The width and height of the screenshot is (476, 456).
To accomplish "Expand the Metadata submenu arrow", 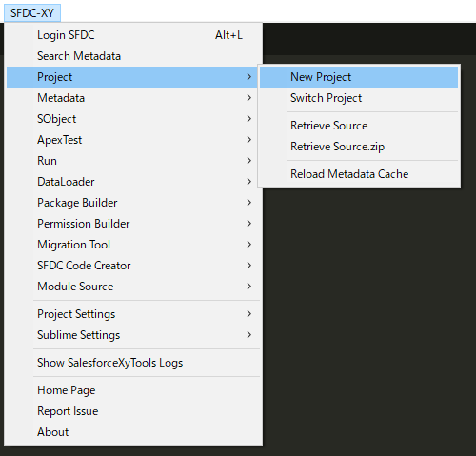I will (249, 98).
